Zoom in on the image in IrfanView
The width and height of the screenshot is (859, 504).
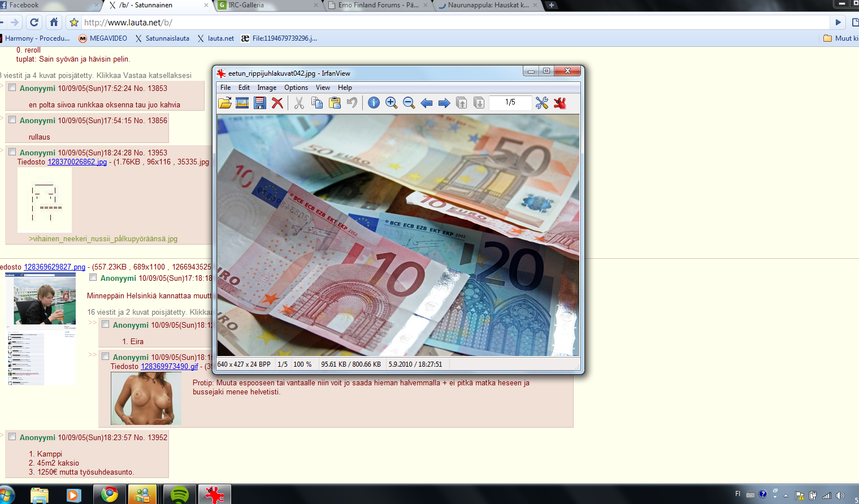[x=391, y=103]
